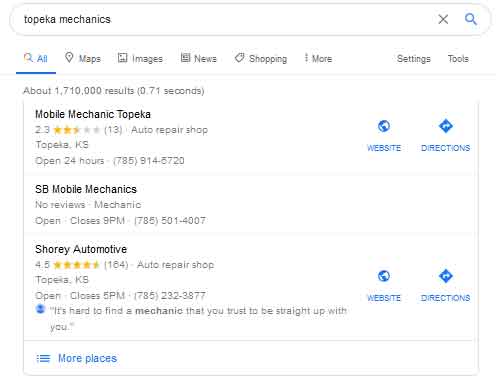The image size is (496, 387).
Task: Clear the search box with X icon
Action: (443, 19)
